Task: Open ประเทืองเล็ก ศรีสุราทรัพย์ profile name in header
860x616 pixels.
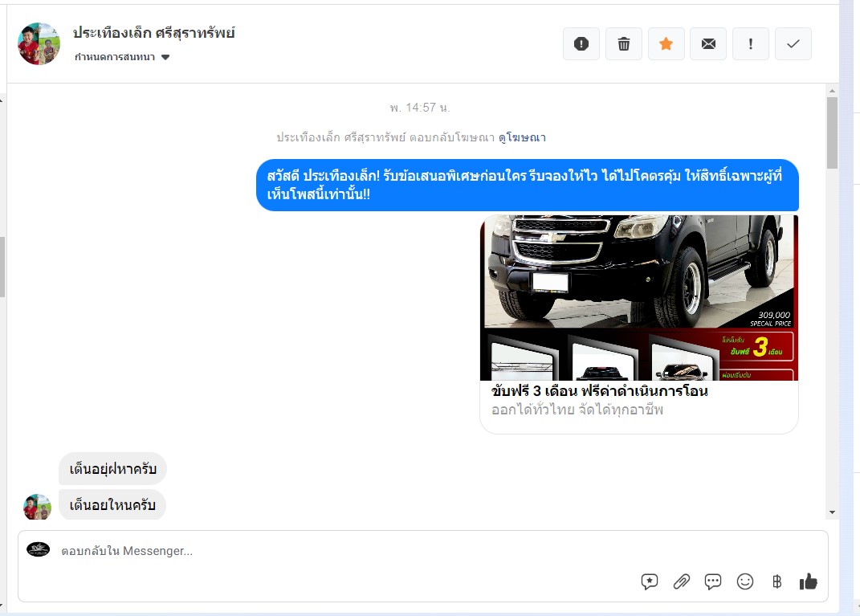Action: tap(153, 33)
